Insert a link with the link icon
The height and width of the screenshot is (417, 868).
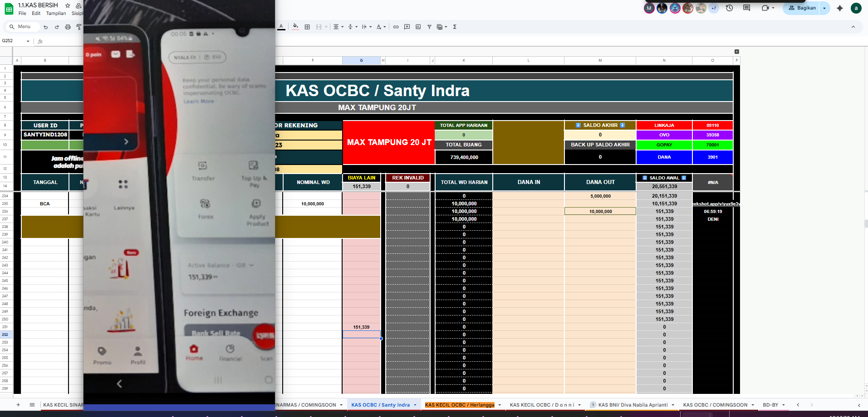click(396, 27)
